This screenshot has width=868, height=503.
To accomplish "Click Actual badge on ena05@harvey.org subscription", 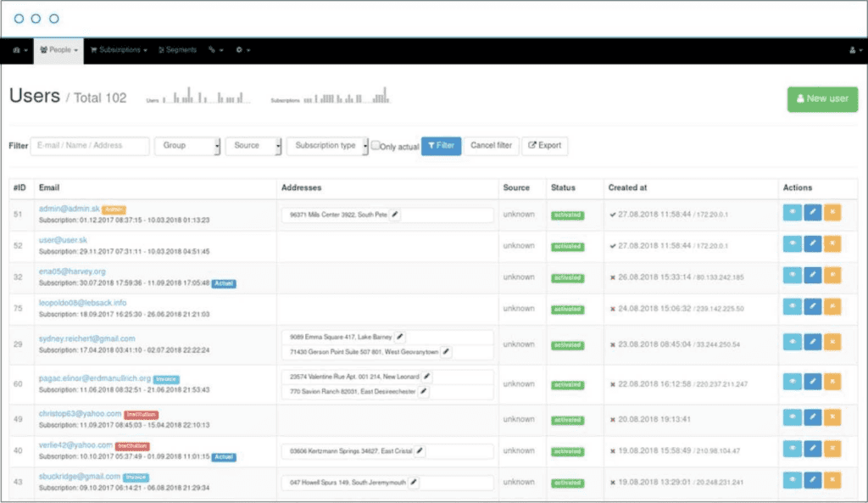I will (224, 283).
